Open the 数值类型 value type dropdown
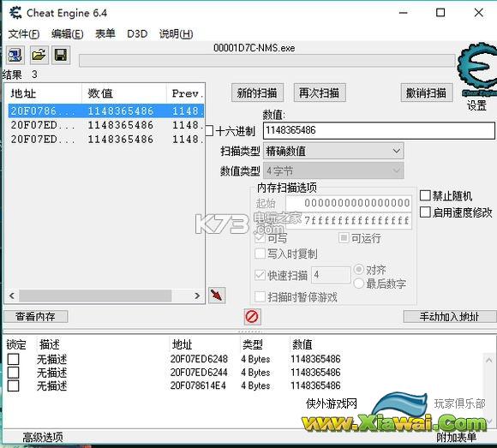The height and width of the screenshot is (448, 497). [x=333, y=170]
